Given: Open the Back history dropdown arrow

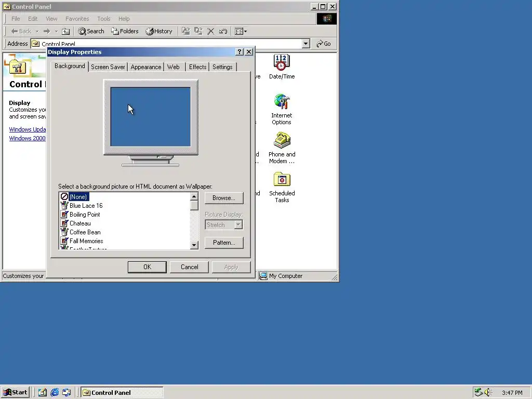Looking at the screenshot, I should coord(37,32).
